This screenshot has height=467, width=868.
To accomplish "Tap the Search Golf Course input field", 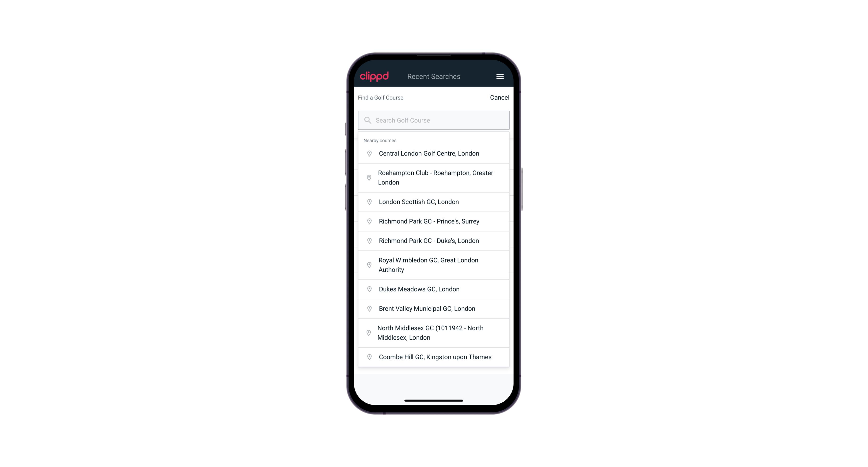I will pos(434,120).
